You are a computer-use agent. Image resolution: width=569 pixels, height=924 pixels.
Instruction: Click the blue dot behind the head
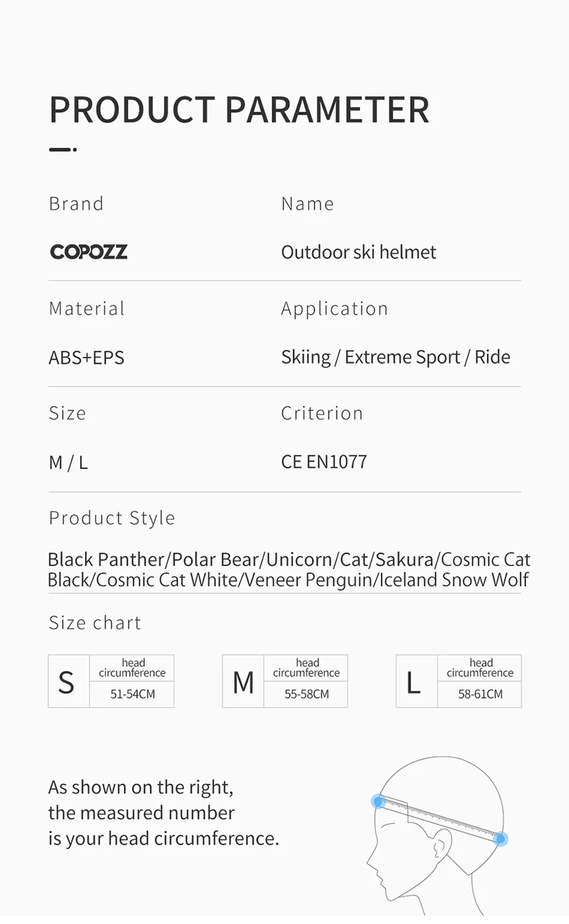pyautogui.click(x=501, y=839)
